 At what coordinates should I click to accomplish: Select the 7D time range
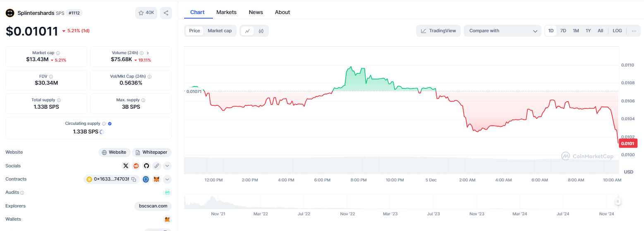tap(563, 31)
